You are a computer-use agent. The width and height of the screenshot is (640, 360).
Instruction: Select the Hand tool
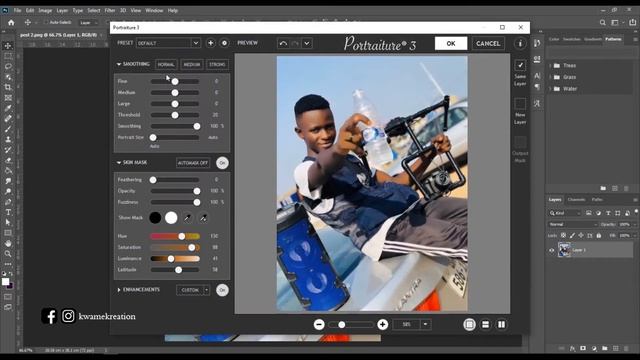click(x=8, y=243)
